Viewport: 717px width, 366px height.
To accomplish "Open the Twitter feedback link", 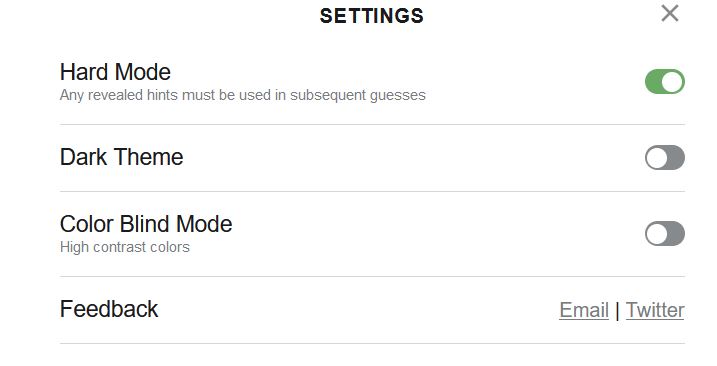I will (x=655, y=310).
